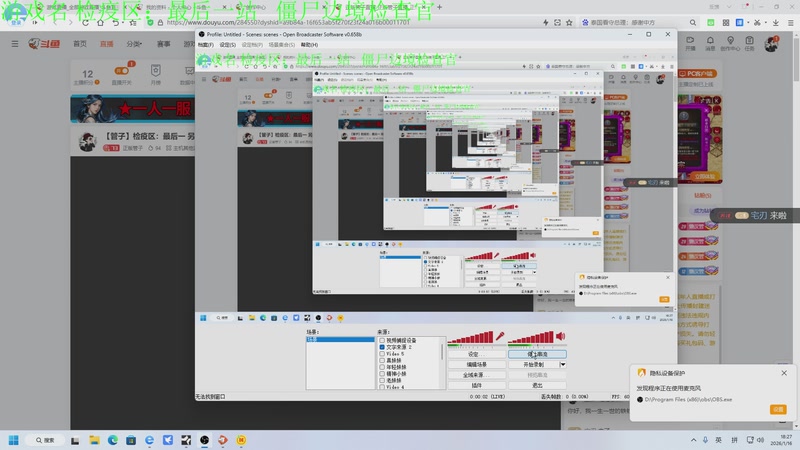Image resolution: width=800 pixels, height=450 pixels.
Task: Open the 月榜 icon on Douyu dashboard
Action: click(156, 74)
